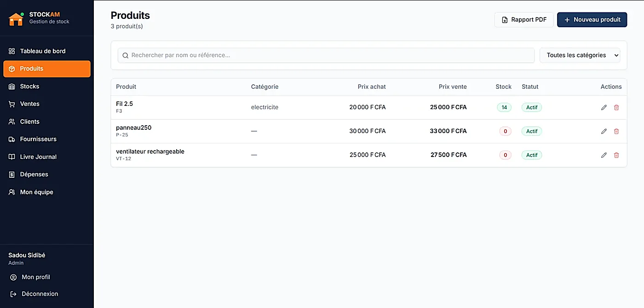Edit panneau250 using the pencil icon

click(x=604, y=131)
